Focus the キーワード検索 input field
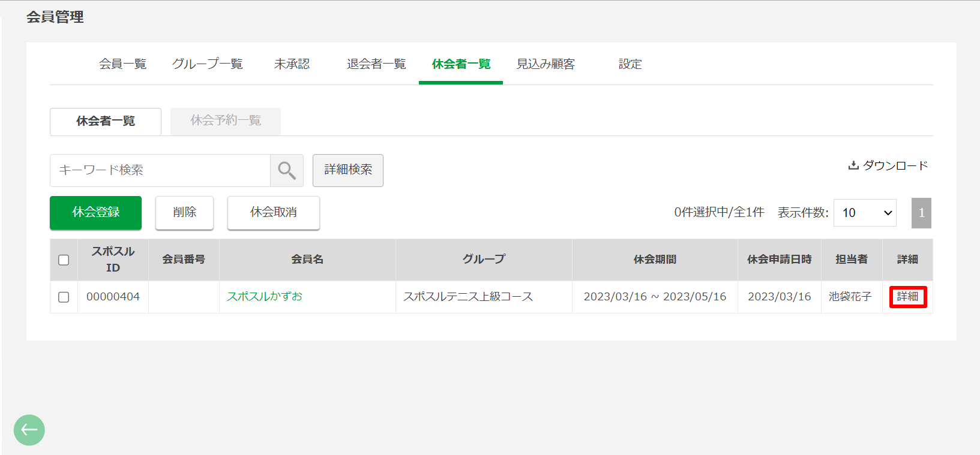 click(x=160, y=170)
